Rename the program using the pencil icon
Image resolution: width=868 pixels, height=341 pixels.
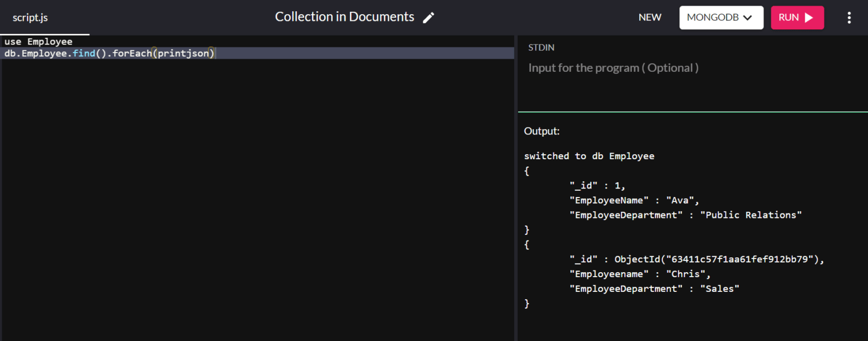click(x=428, y=18)
